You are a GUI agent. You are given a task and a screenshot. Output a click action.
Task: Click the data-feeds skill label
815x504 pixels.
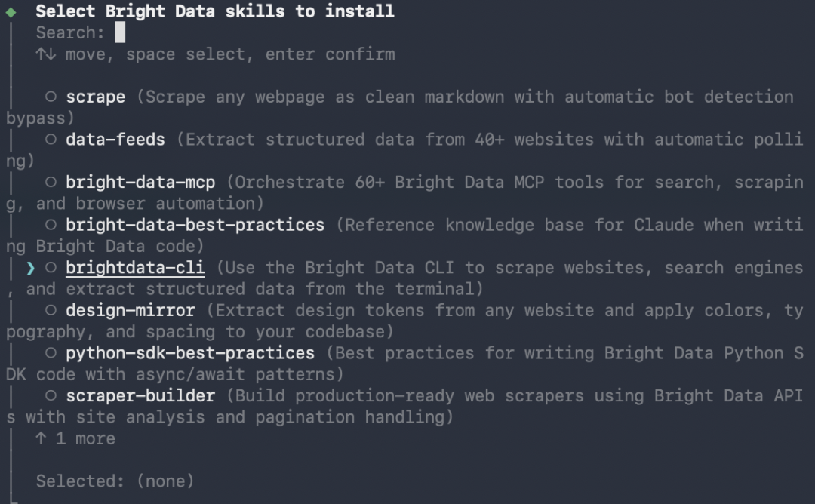point(115,140)
